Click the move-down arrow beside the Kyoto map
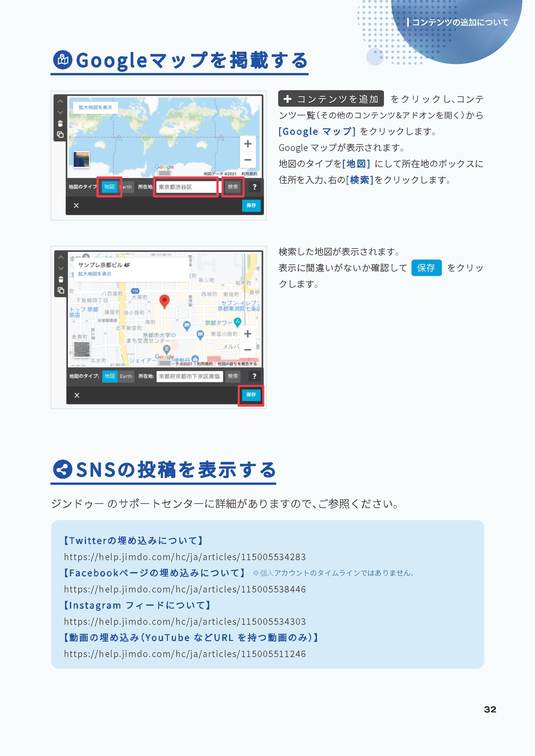This screenshot has width=535, height=756. tap(61, 268)
